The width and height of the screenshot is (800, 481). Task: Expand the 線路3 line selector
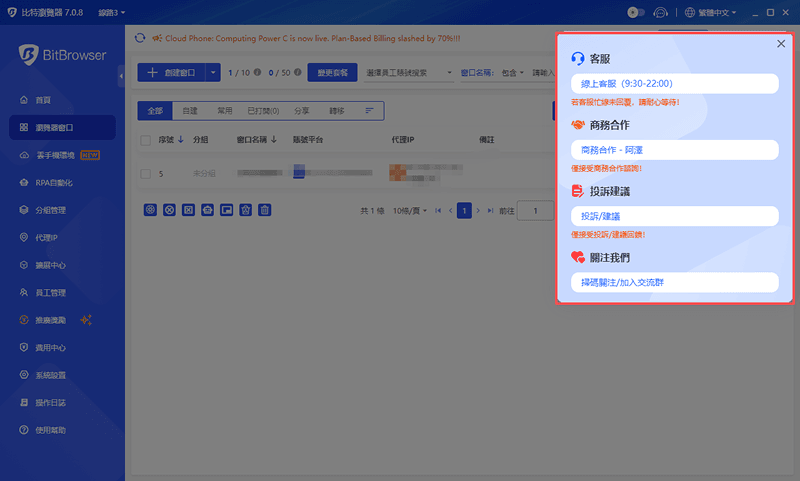(108, 12)
